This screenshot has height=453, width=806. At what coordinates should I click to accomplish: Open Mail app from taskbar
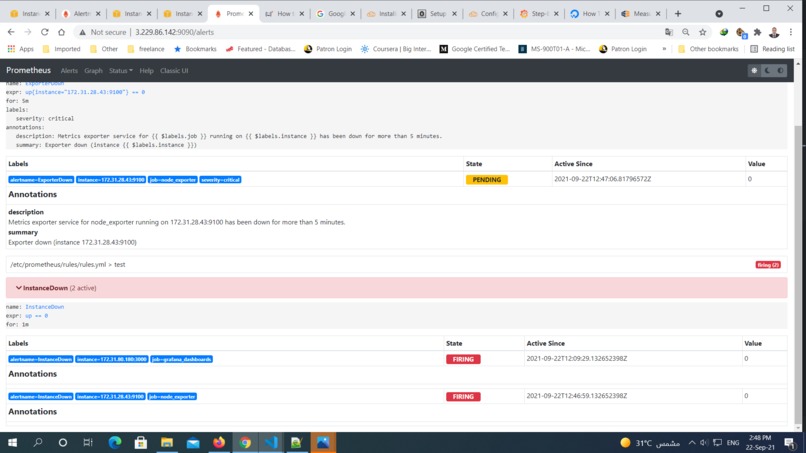193,442
